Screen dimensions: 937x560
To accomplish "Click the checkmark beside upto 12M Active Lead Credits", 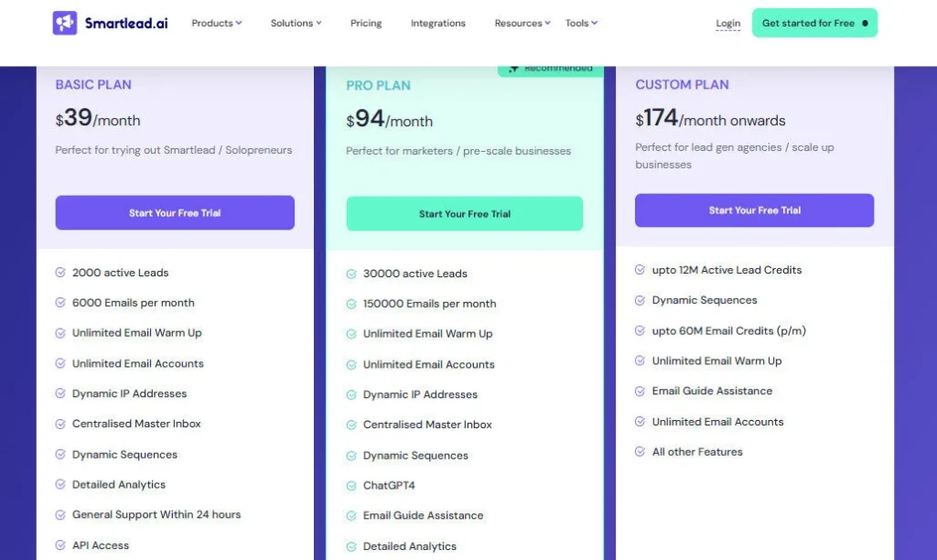I will coord(641,269).
